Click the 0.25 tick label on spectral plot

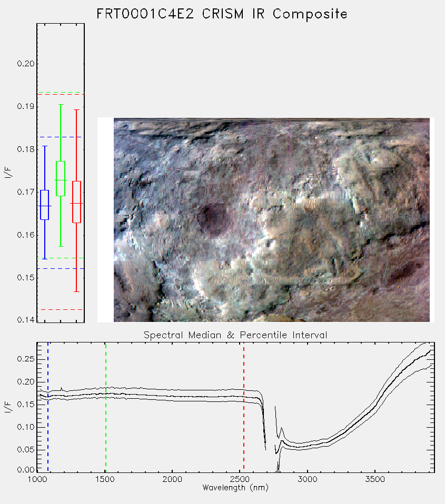coord(26,359)
